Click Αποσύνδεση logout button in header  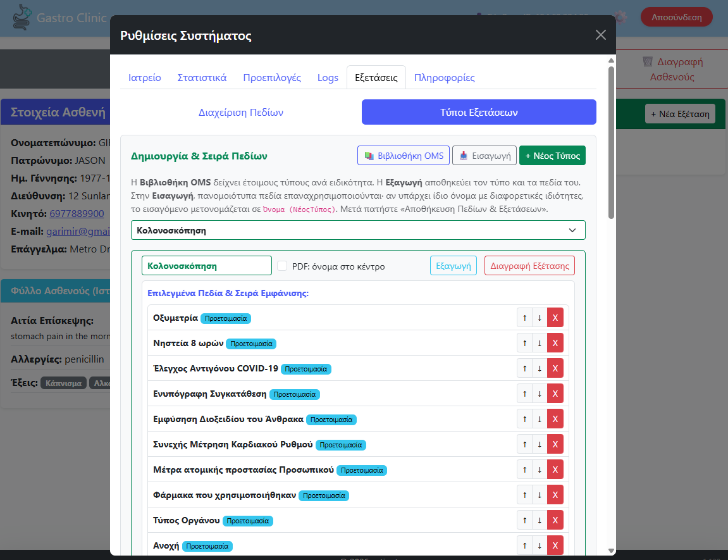click(x=677, y=17)
